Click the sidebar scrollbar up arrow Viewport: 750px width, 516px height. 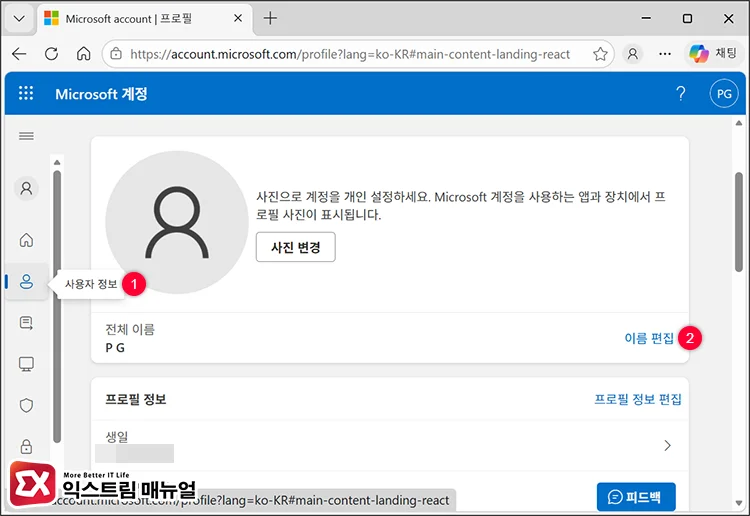pyautogui.click(x=57, y=163)
